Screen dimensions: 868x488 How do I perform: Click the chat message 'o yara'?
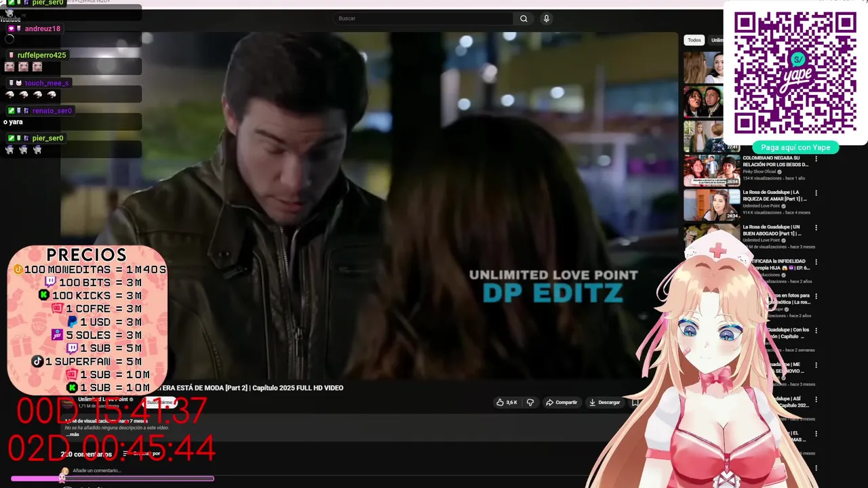click(13, 122)
